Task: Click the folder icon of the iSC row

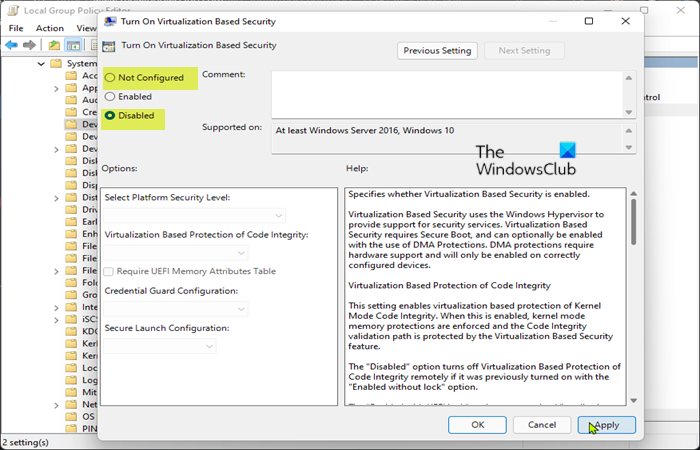Action: coord(71,319)
